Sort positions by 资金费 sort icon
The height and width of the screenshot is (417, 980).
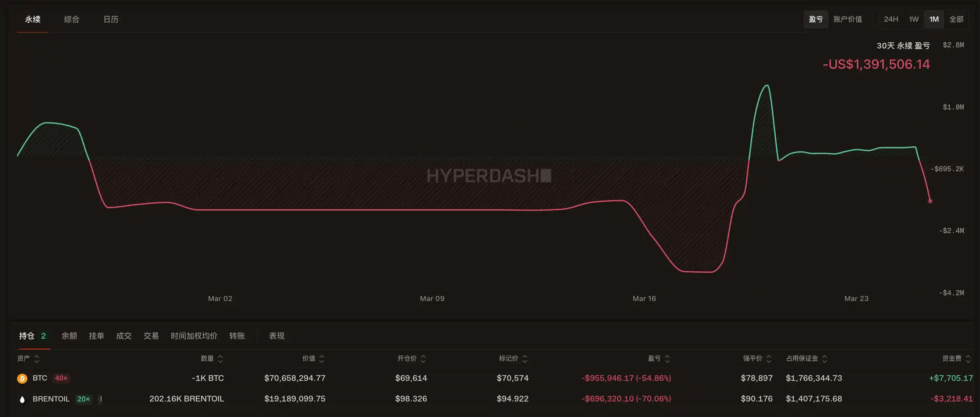pyautogui.click(x=968, y=358)
